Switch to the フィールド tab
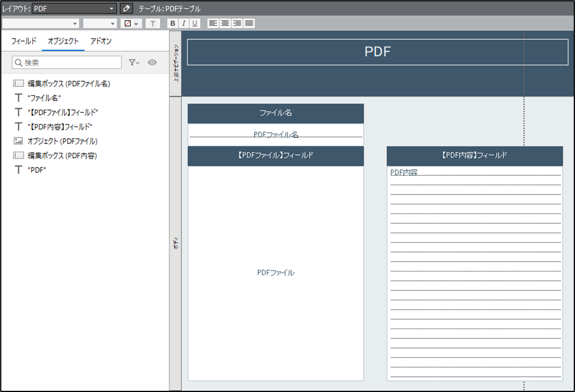575x392 pixels. point(24,41)
